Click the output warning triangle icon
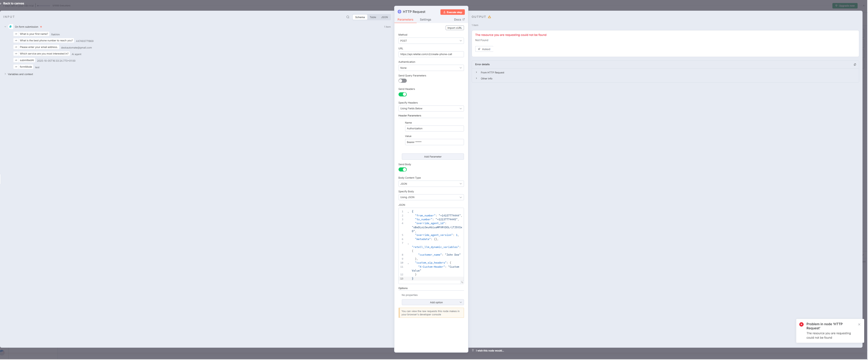This screenshot has width=868, height=360. tap(489, 17)
